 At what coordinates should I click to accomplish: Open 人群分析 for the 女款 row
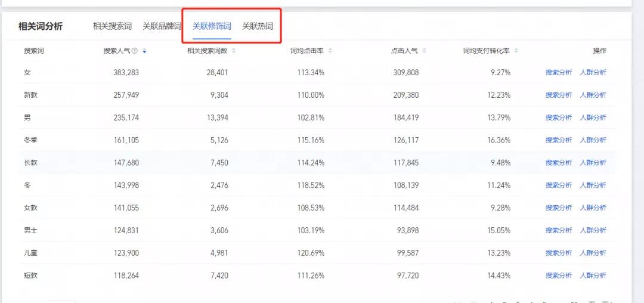point(593,208)
